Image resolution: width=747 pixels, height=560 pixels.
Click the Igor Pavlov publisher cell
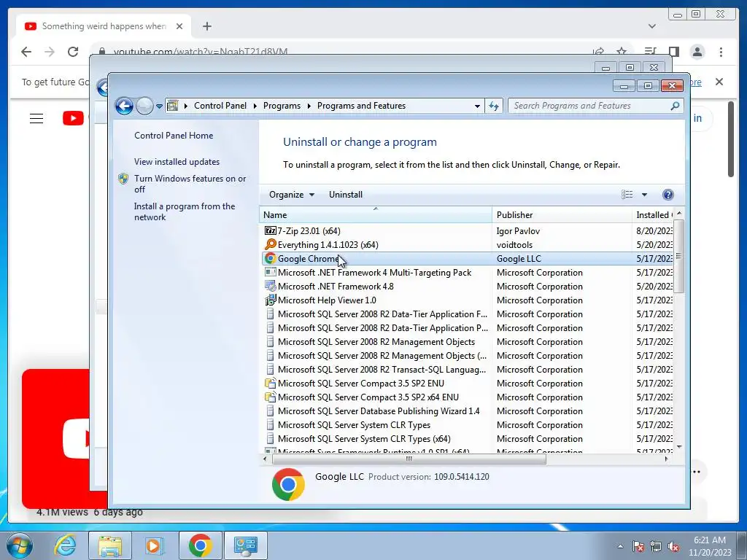pos(518,231)
